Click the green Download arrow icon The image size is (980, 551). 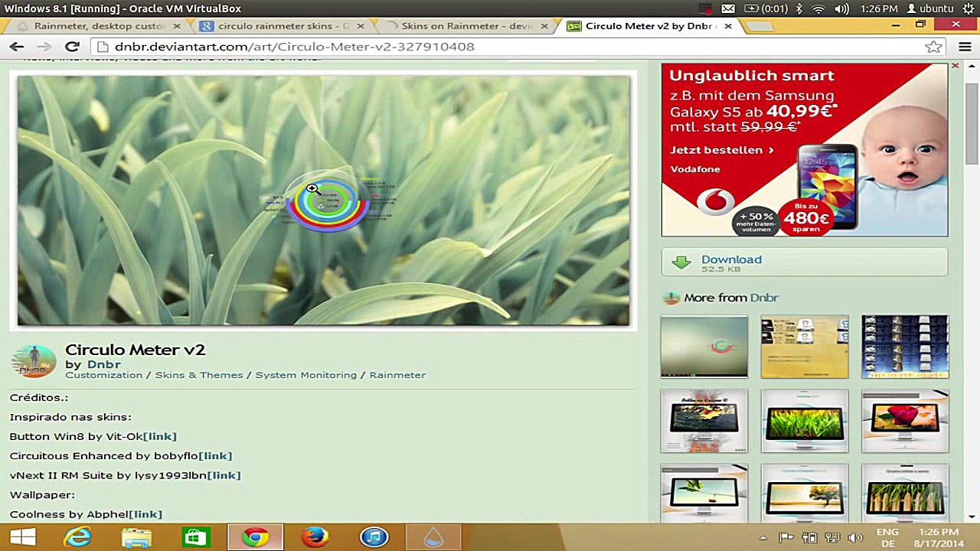point(681,261)
